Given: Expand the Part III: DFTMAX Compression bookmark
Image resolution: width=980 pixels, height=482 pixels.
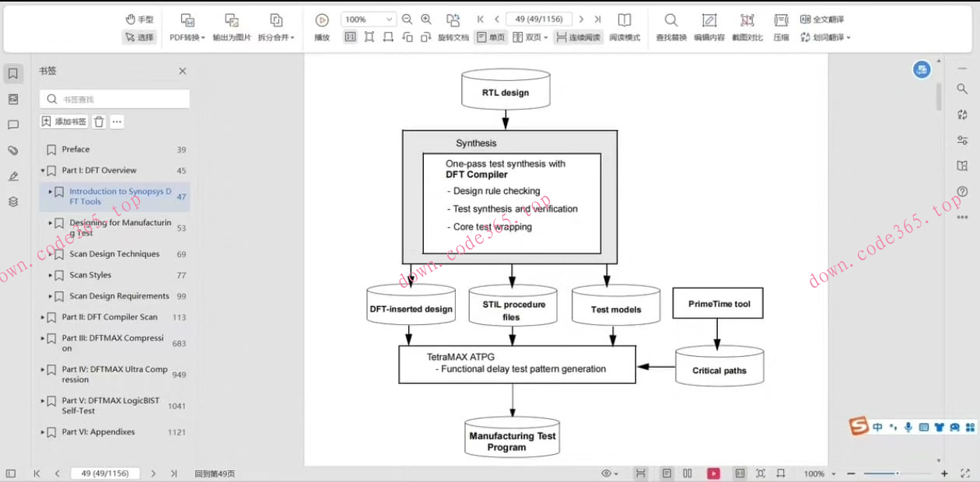Looking at the screenshot, I should [43, 338].
